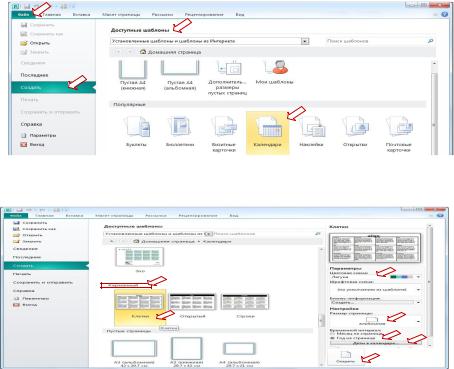Pick the Пустая A4 (альбомная) template
454x369 pixels.
click(x=180, y=76)
